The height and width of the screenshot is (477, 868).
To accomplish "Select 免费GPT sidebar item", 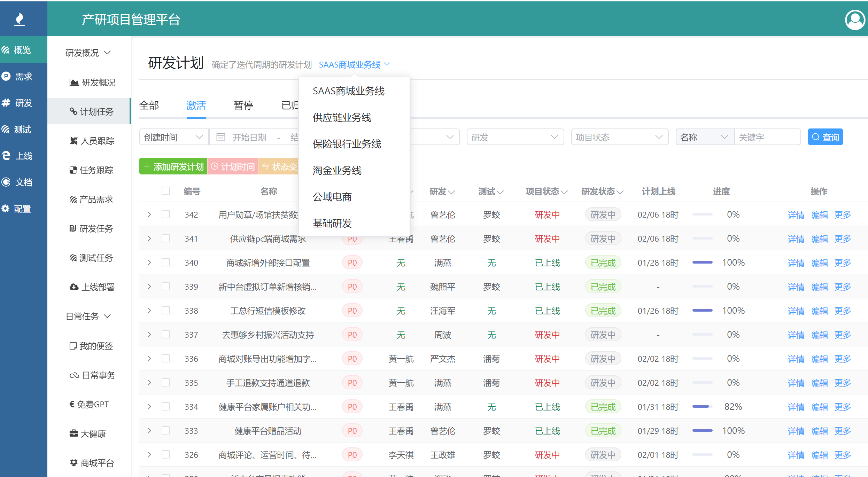I will 89,405.
